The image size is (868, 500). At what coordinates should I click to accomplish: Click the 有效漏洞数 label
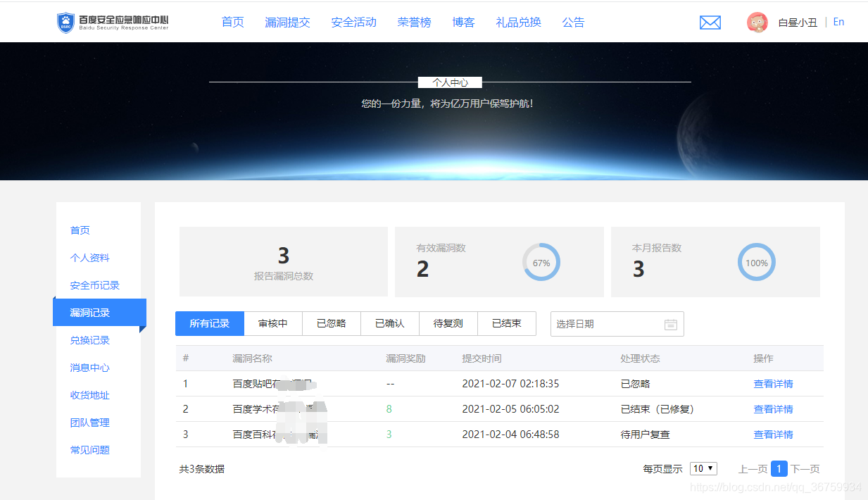point(441,248)
